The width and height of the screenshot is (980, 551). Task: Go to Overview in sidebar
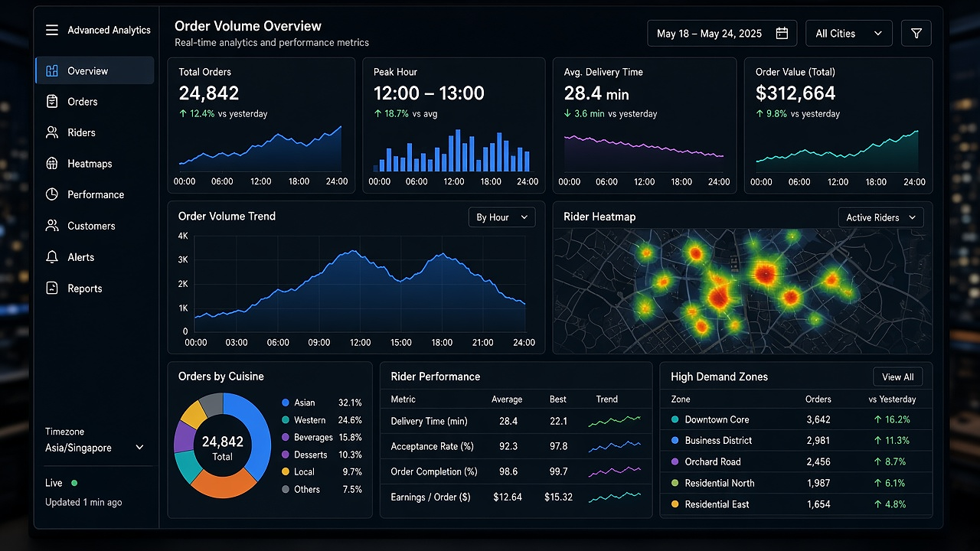point(95,71)
